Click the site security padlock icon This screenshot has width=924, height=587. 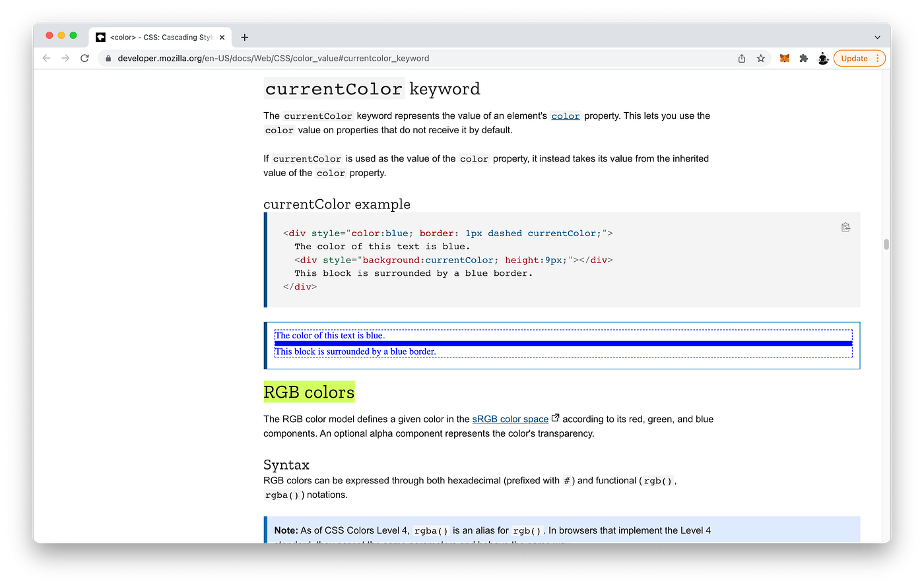coord(108,58)
